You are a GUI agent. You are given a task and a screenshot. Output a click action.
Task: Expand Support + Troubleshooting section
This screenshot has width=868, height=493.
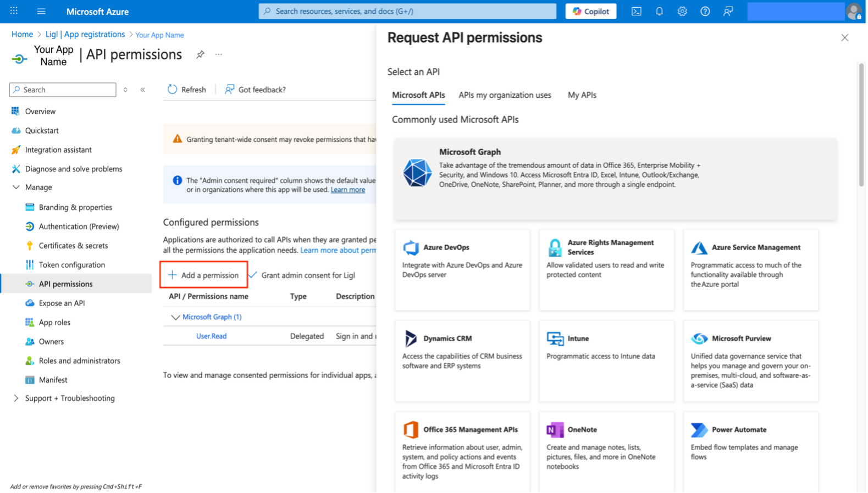pyautogui.click(x=16, y=398)
